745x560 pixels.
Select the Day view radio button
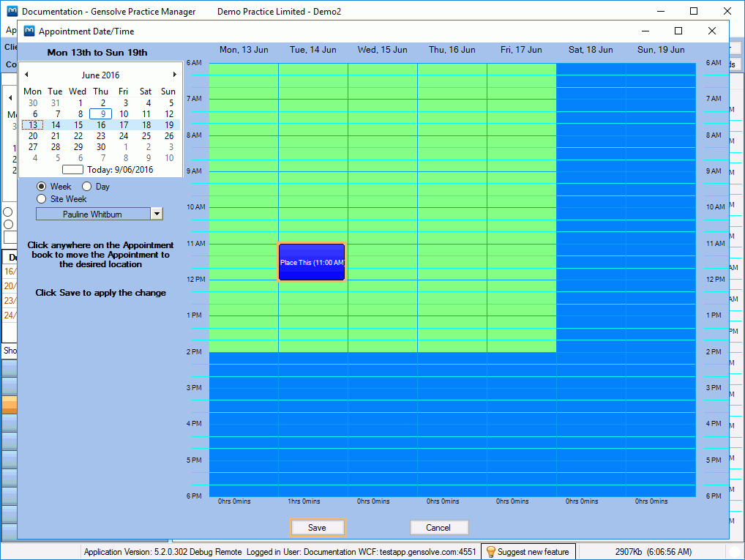click(x=87, y=187)
